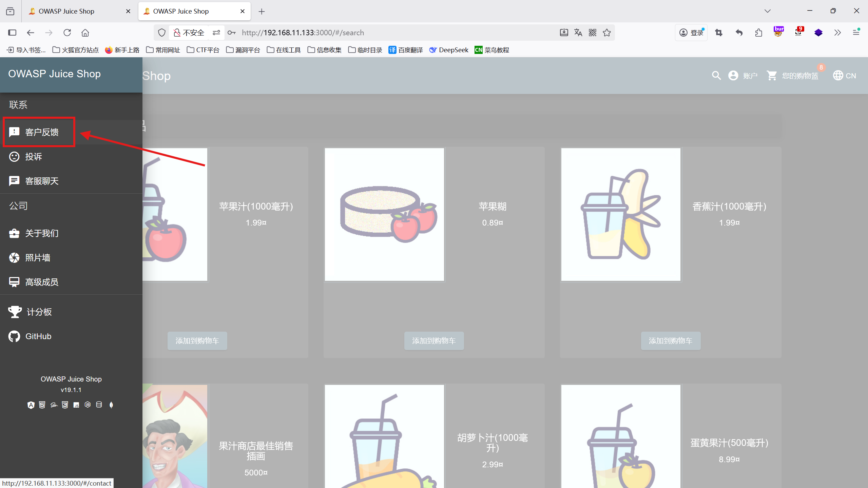868x488 pixels.
Task: Add 苹果糊 to cart button
Action: point(434,341)
